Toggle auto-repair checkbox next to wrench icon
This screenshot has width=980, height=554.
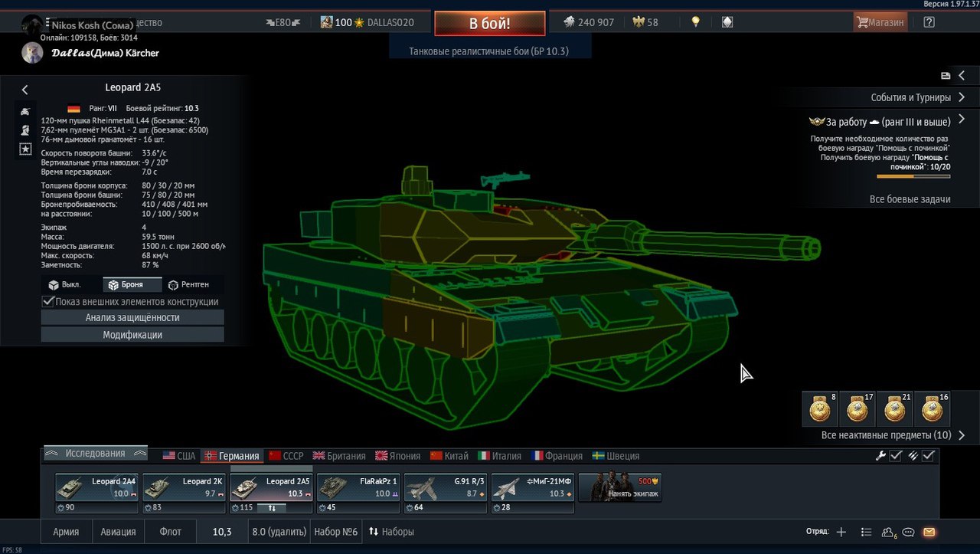pos(895,456)
